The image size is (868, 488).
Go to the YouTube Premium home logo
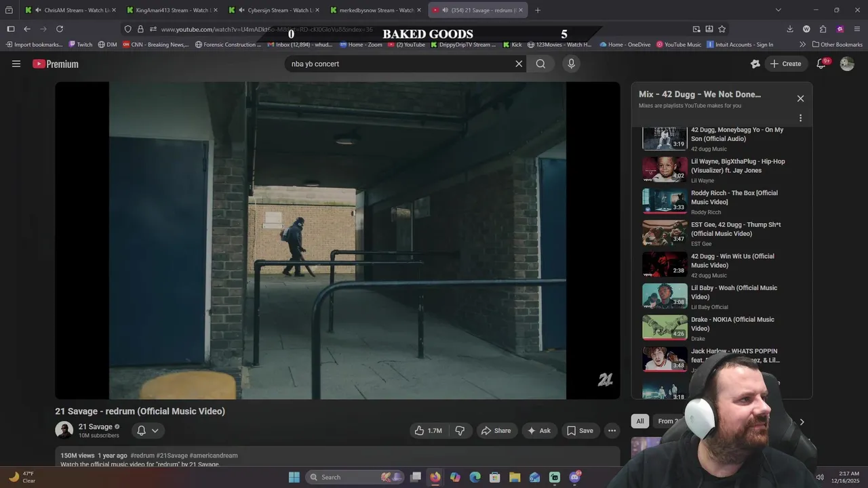pos(56,64)
